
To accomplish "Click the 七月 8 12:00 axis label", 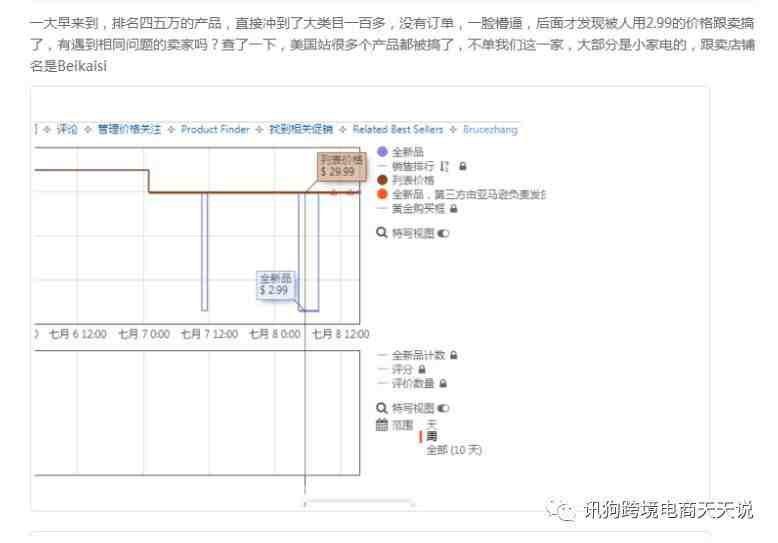I will pyautogui.click(x=341, y=334).
